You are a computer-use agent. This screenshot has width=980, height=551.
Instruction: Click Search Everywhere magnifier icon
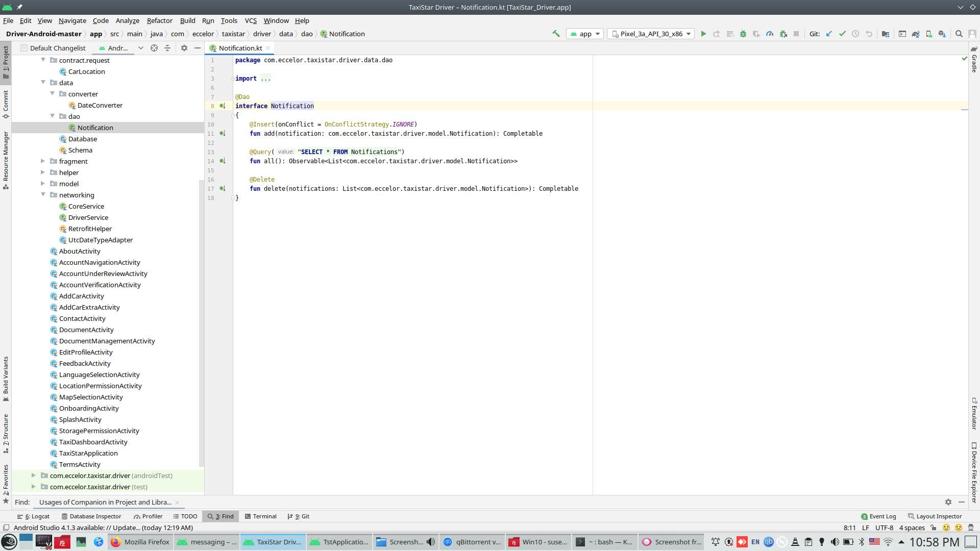pos(959,34)
